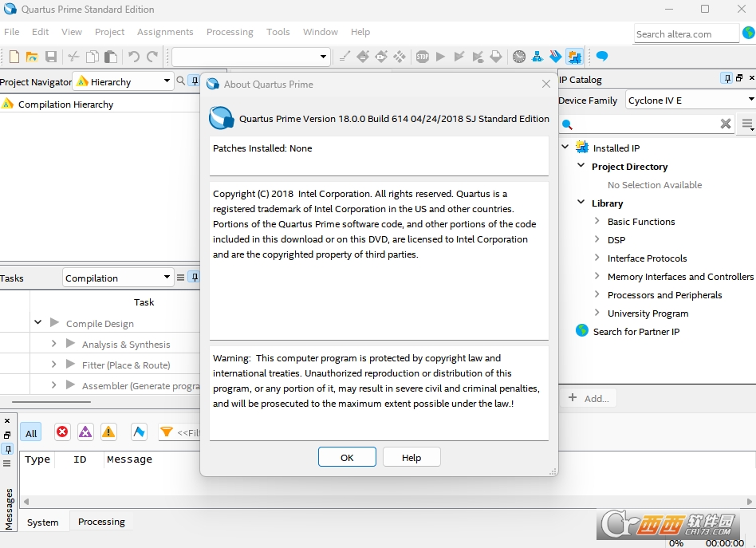Open the File menu

pyautogui.click(x=12, y=32)
